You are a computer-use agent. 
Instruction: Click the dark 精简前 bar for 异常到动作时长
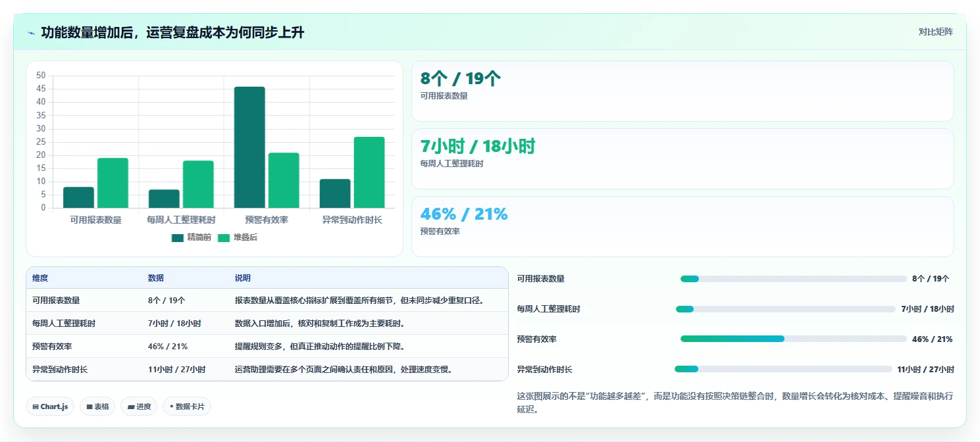[335, 193]
